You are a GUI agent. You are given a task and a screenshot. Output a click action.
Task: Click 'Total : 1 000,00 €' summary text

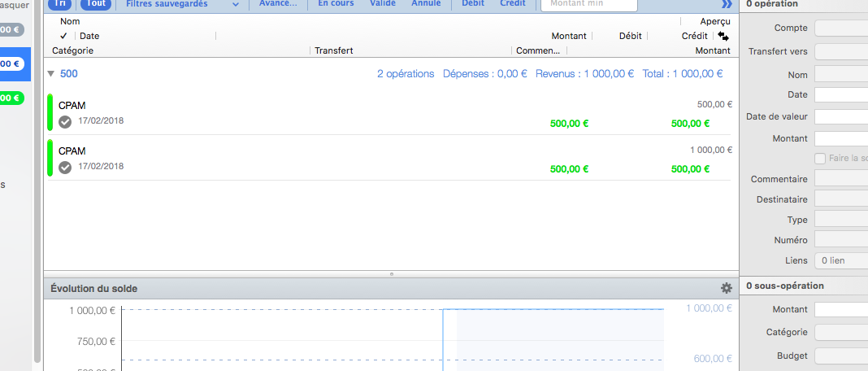point(683,74)
